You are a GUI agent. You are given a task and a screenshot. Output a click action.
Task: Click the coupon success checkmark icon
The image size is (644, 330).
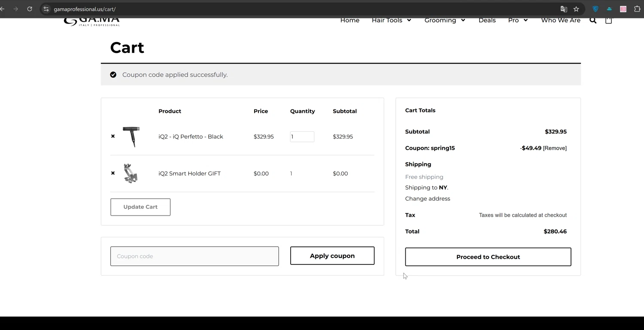point(113,75)
